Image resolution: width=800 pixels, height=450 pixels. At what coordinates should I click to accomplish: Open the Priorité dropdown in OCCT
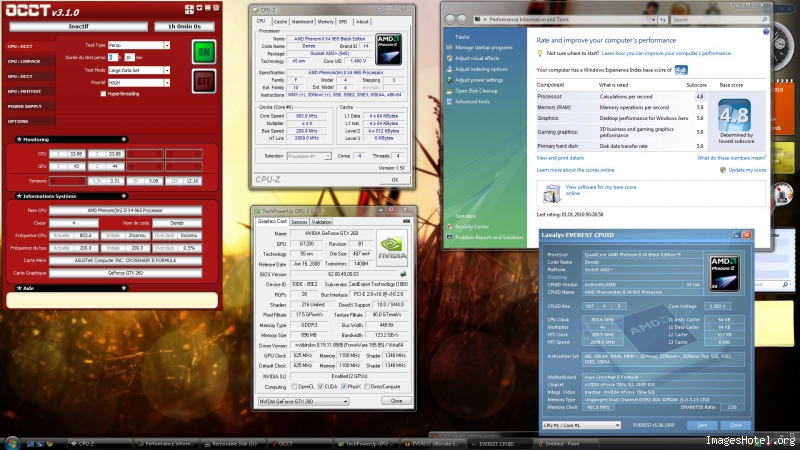click(x=167, y=83)
